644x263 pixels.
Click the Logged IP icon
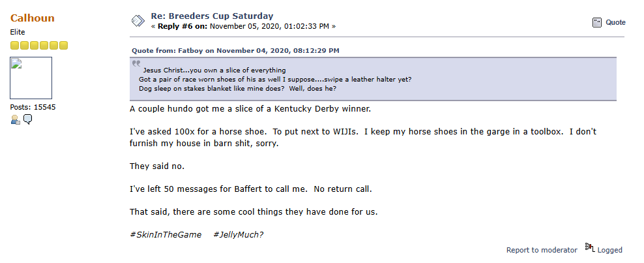tap(590, 248)
